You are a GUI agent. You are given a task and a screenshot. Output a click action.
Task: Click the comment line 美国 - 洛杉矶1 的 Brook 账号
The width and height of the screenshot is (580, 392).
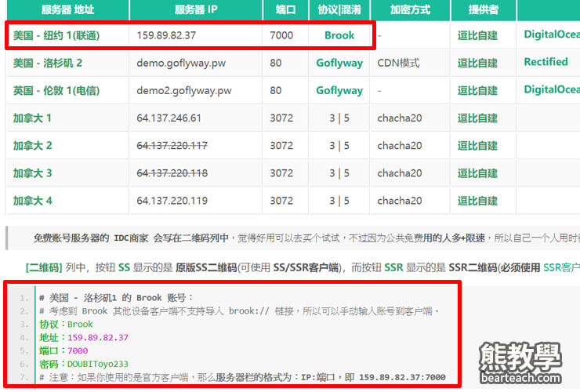(116, 298)
